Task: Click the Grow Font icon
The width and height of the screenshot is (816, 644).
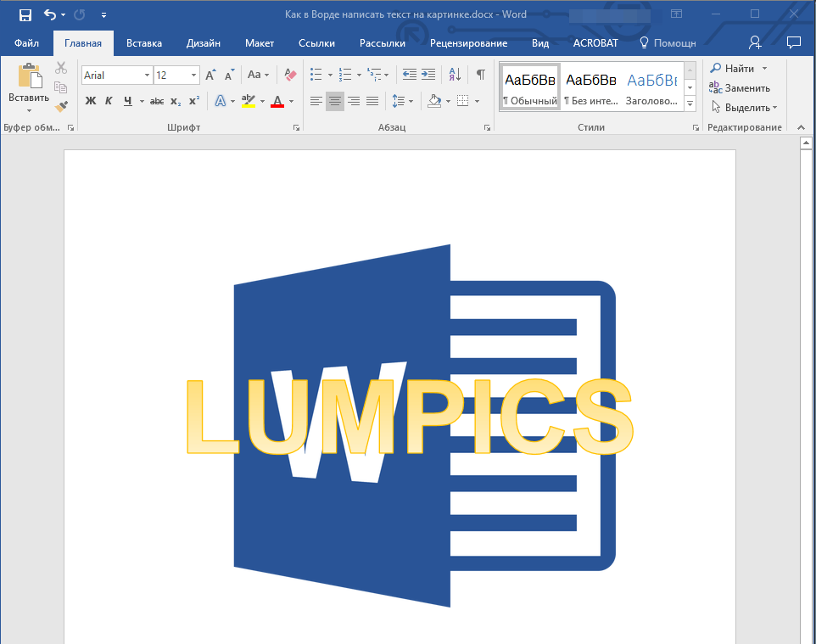Action: pos(210,75)
